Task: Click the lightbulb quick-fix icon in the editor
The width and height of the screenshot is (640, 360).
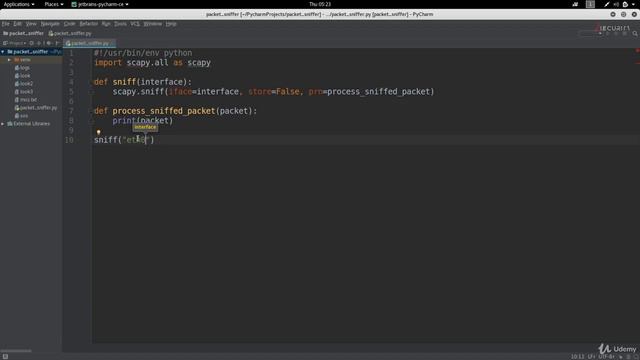Action: [x=98, y=132]
